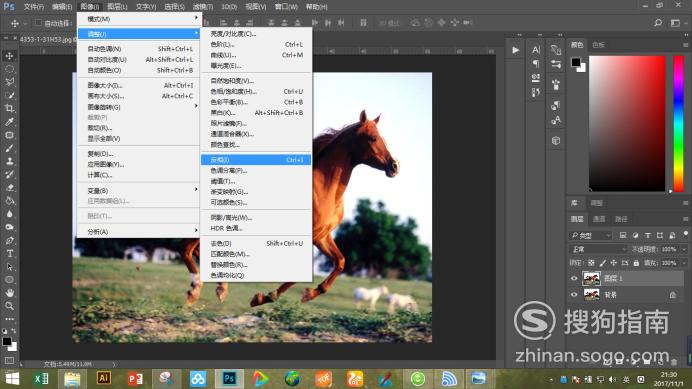Click the rainbow hue slider bar
This screenshot has width=692, height=389.
pos(678,124)
